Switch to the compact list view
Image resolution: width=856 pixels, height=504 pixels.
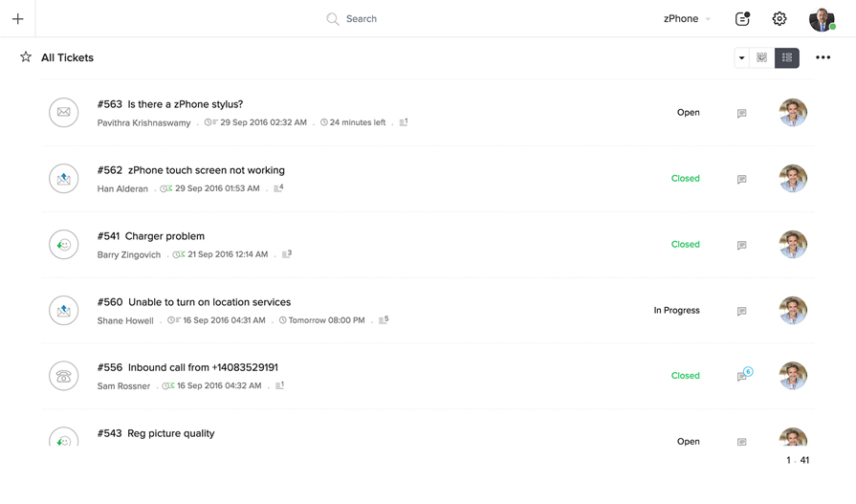point(787,57)
